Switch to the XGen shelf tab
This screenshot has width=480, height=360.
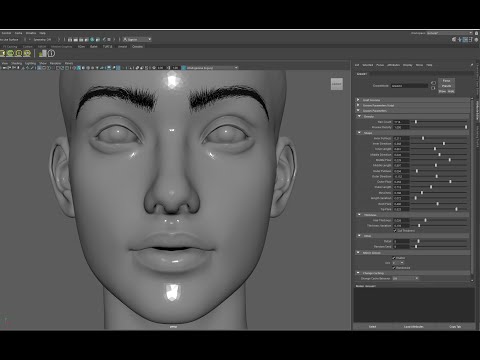[81, 47]
